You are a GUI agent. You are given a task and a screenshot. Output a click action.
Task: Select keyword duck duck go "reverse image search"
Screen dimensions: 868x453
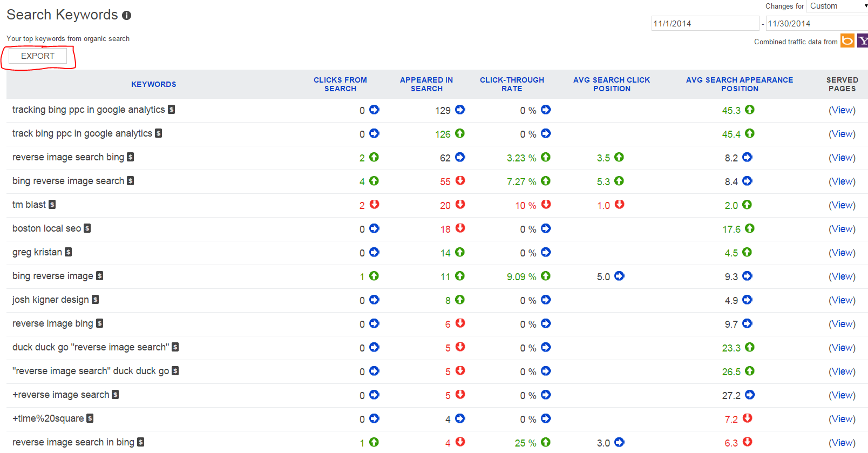91,347
